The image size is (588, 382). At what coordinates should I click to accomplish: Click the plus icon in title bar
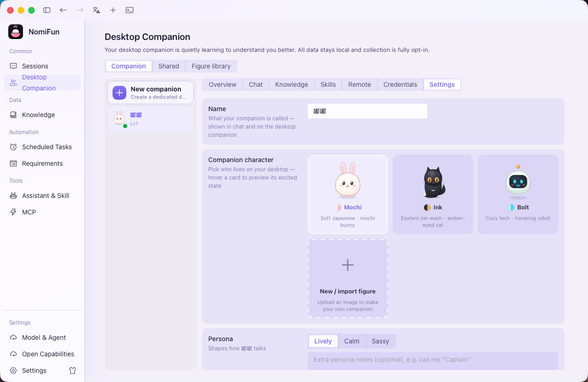[x=113, y=10]
